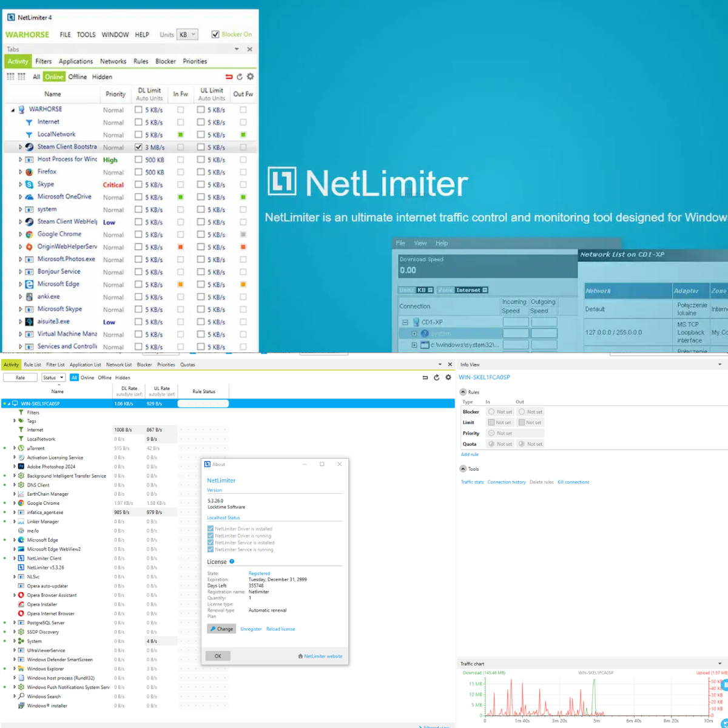Click the Steam Client Bootstrapper icon
Viewport: 728px width, 728px height.
[29, 147]
